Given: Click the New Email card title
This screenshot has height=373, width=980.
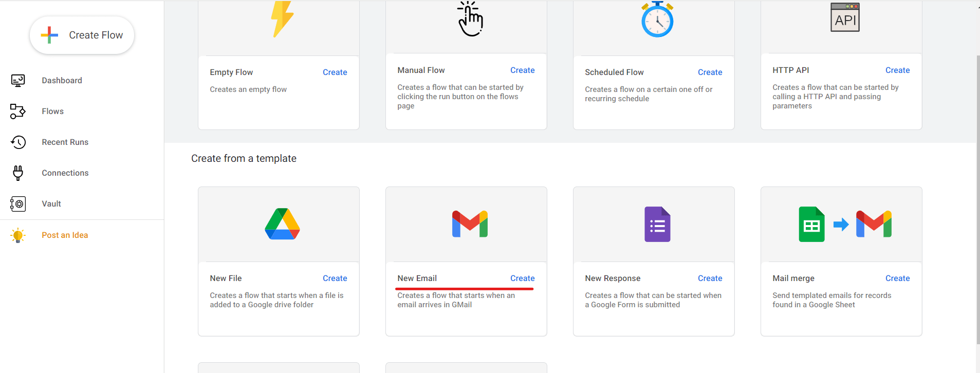Looking at the screenshot, I should pyautogui.click(x=417, y=278).
